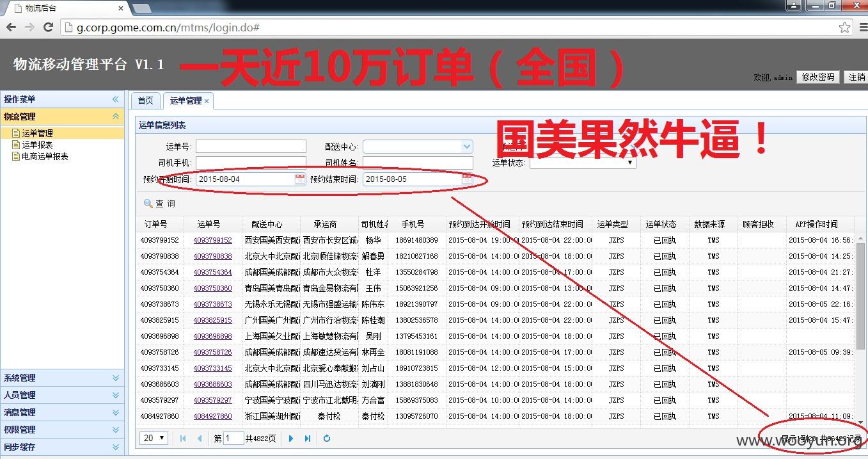
Task: Open a new browser tab
Action: point(141,8)
